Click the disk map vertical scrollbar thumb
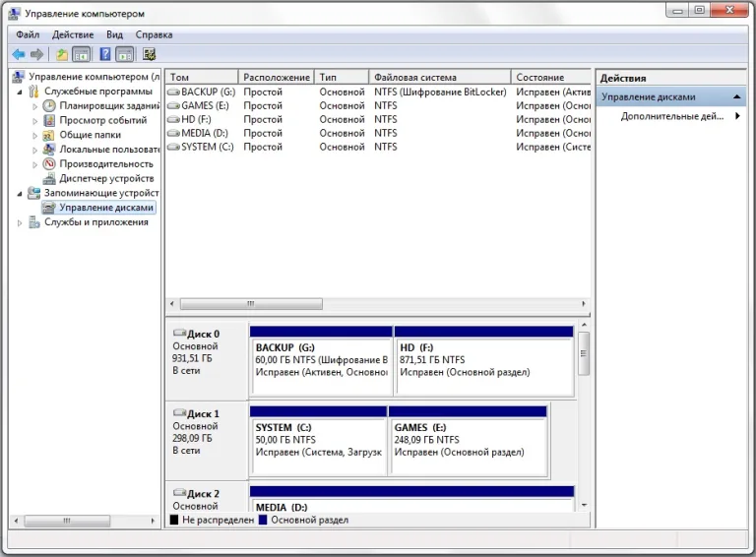The width and height of the screenshot is (756, 557). (x=584, y=353)
